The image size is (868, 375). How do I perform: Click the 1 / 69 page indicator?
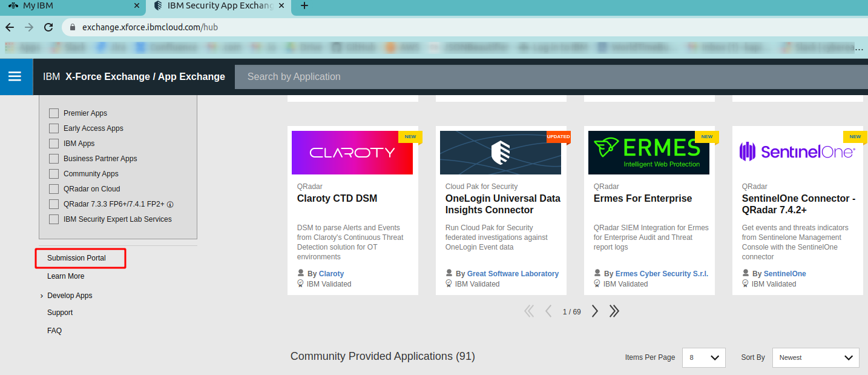571,312
